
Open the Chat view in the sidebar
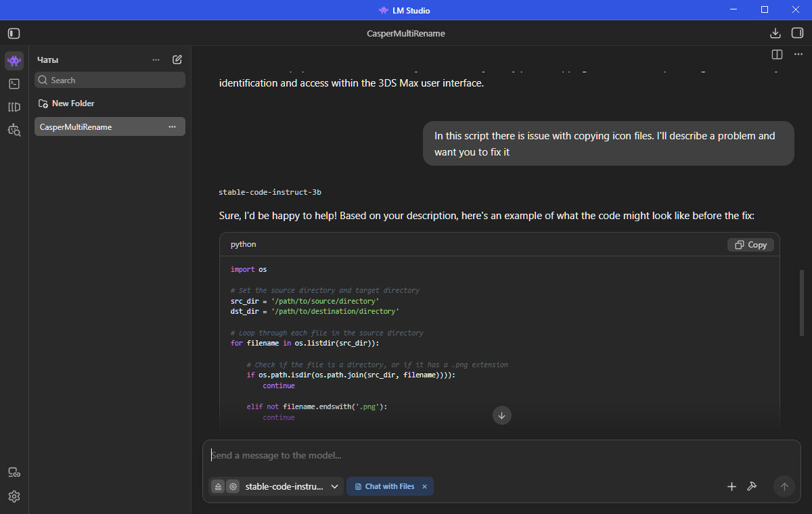pyautogui.click(x=14, y=61)
